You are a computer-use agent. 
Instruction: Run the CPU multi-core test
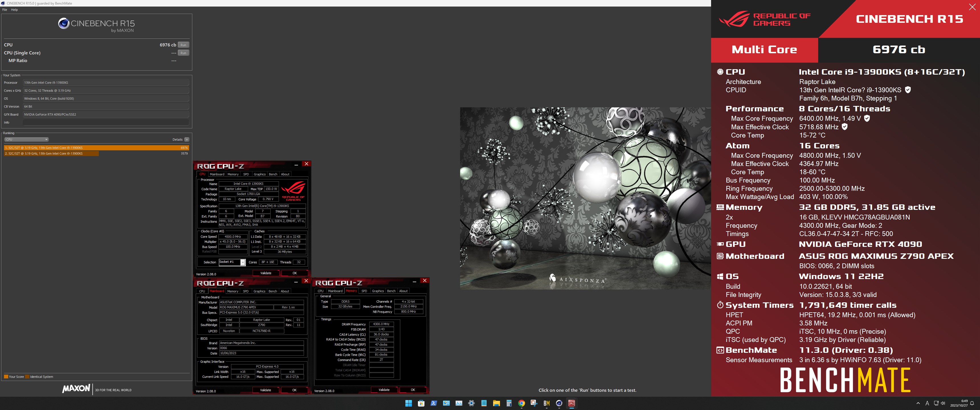pyautogui.click(x=183, y=45)
